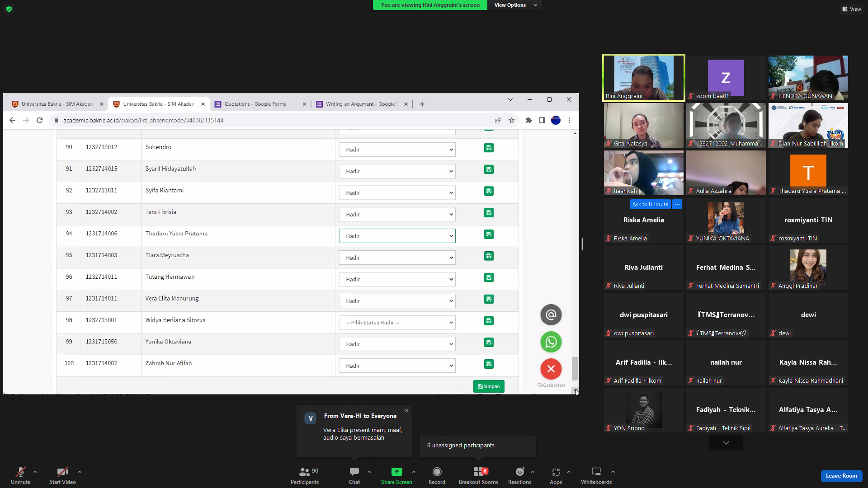This screenshot has height=488, width=868.
Task: Save attendance for Zahrah Nur Afifah row
Action: (x=489, y=364)
